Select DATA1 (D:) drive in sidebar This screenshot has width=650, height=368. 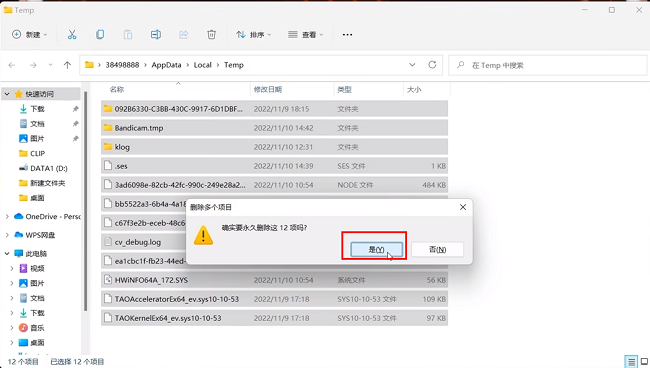49,168
